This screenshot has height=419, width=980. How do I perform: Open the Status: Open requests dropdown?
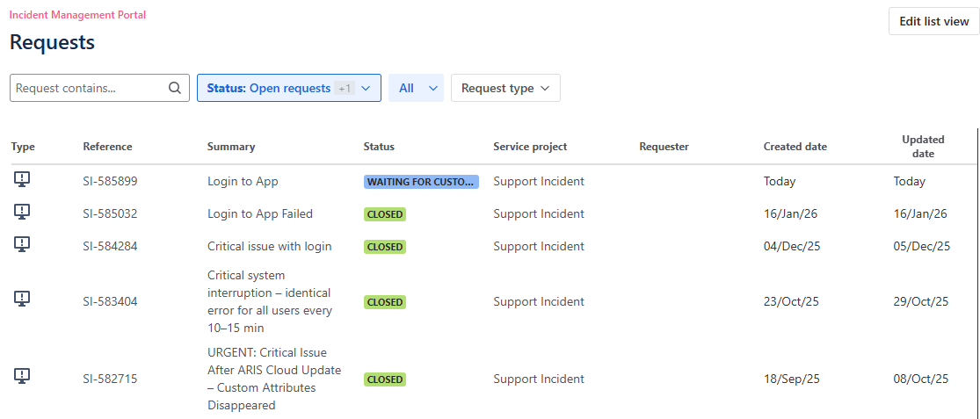tap(288, 88)
